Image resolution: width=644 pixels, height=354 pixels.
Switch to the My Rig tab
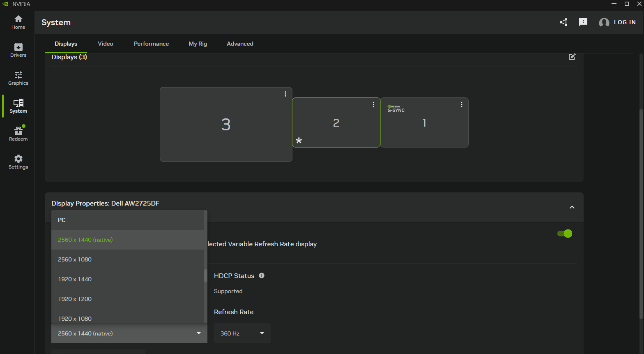coord(198,44)
